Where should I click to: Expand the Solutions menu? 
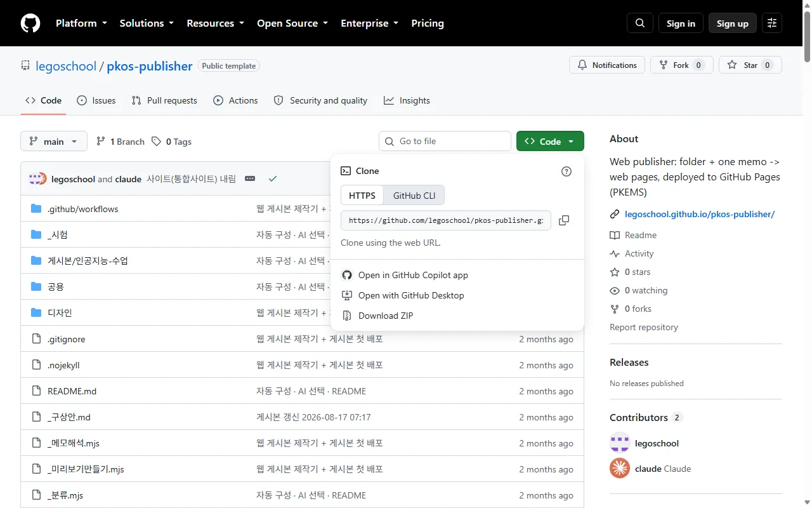tap(147, 23)
